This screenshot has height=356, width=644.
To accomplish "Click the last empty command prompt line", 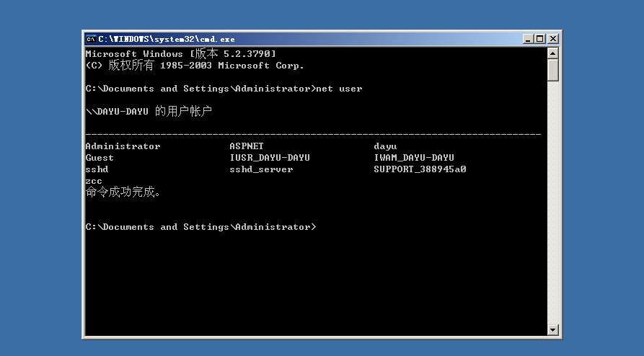I will click(x=200, y=227).
